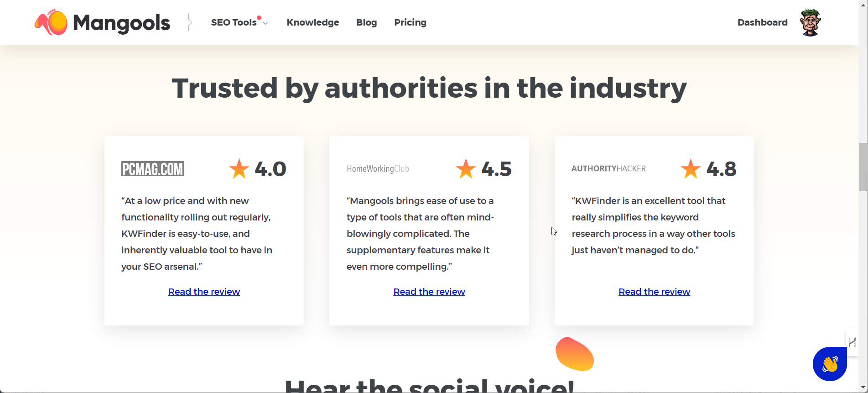The image size is (868, 393).
Task: Open the Knowledge menu item
Action: [x=312, y=22]
